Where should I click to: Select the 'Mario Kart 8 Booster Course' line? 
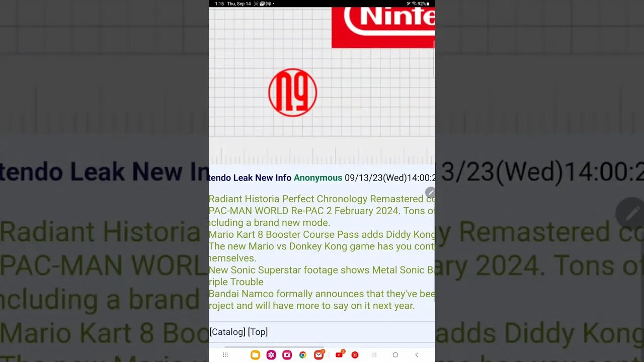click(x=322, y=235)
